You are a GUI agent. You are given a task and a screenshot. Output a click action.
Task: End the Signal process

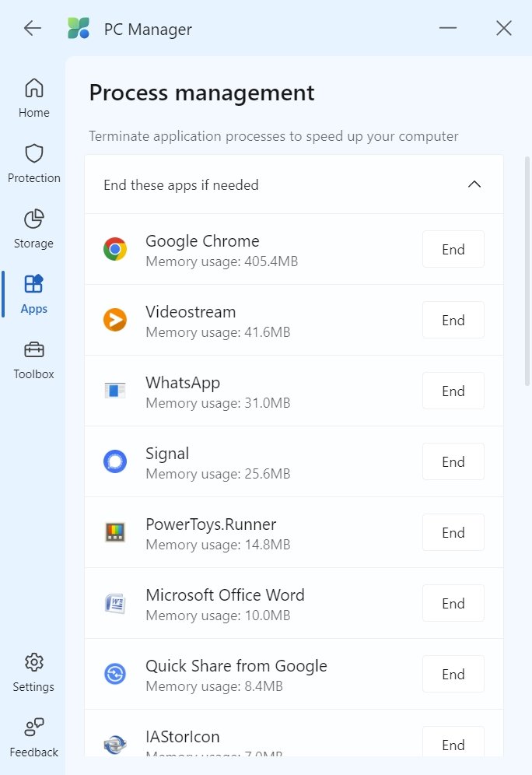[453, 462]
